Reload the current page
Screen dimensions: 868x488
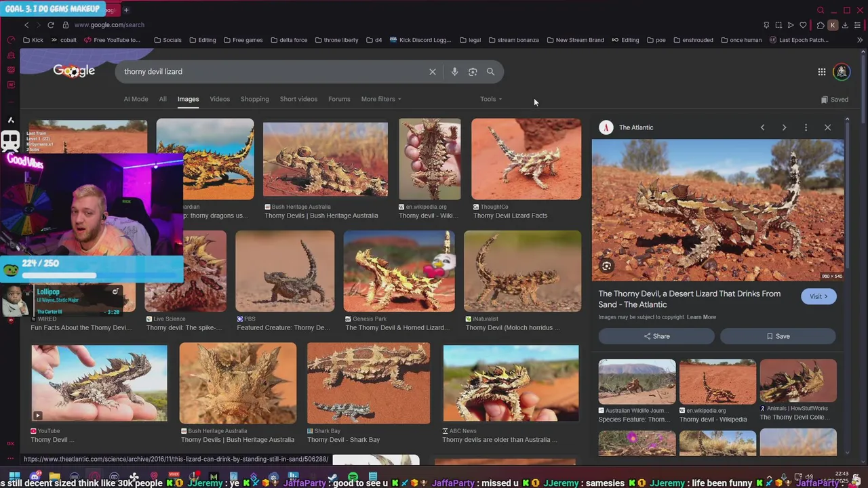pyautogui.click(x=50, y=25)
